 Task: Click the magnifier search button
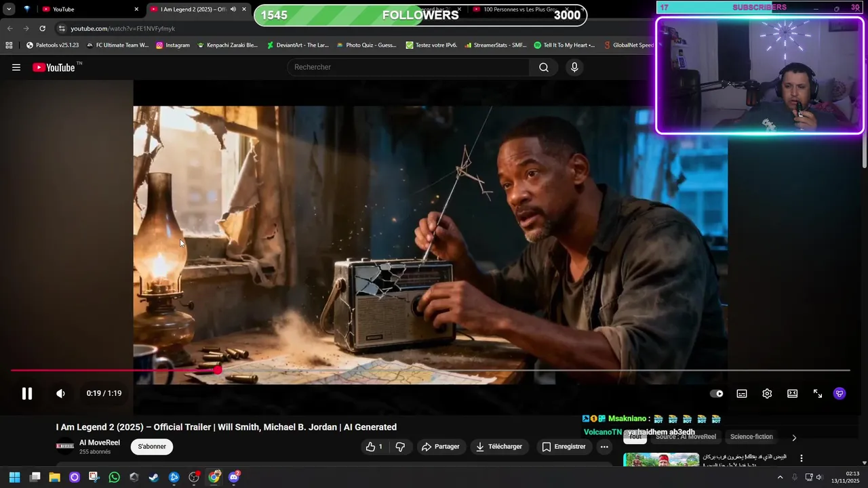544,67
